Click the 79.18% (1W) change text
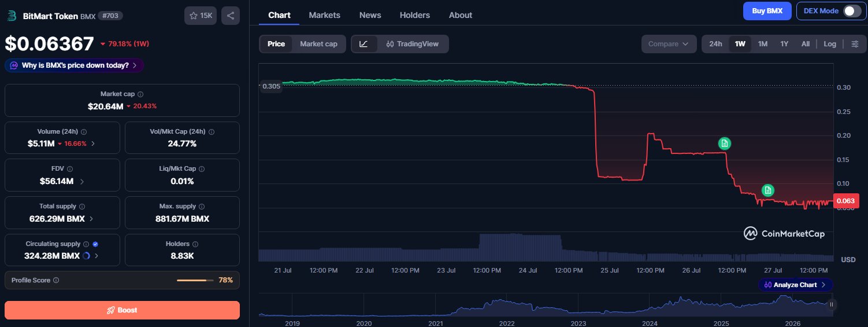Screen dimensions: 868x327 coord(129,44)
